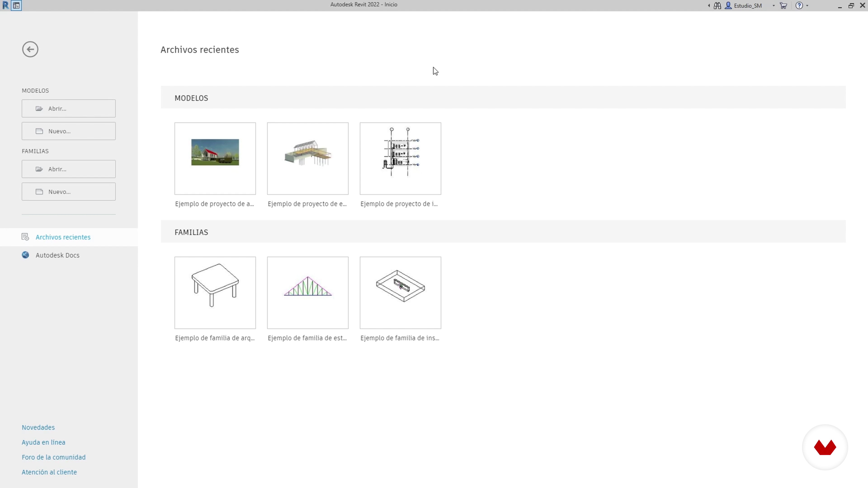
Task: Open a family with Abrir under FAMILIAS
Action: coord(69,169)
